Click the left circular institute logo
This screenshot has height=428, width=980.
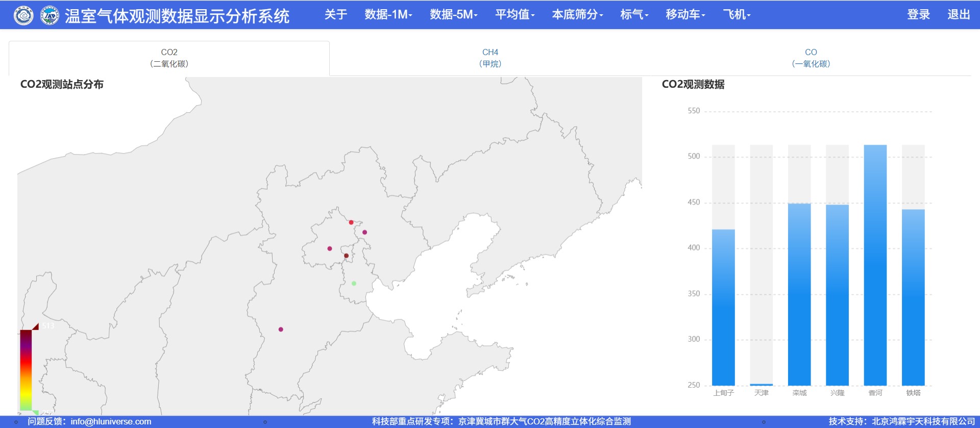point(23,15)
